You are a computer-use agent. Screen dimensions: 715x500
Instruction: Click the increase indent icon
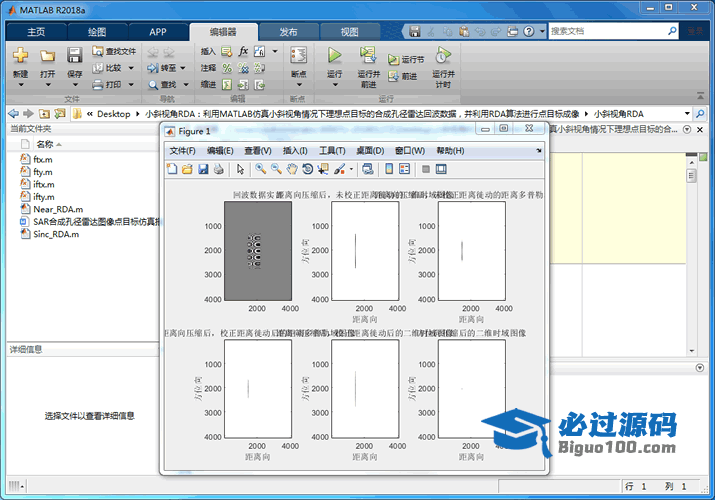point(244,85)
